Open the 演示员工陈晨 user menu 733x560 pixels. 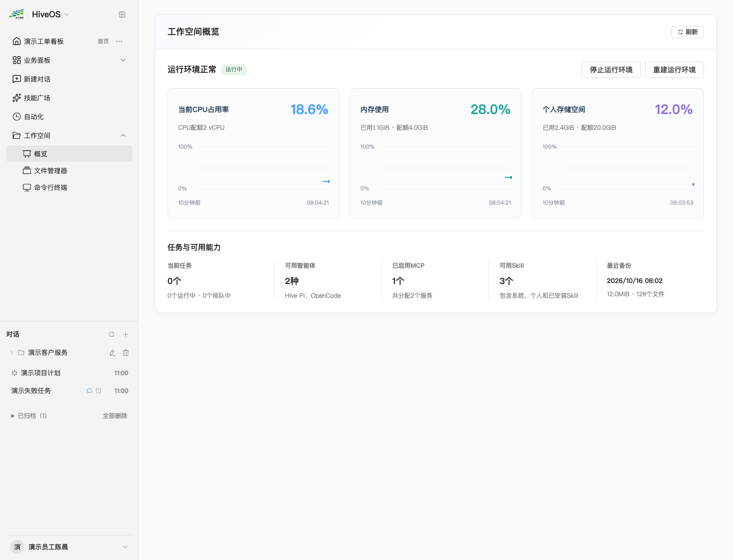pos(69,547)
